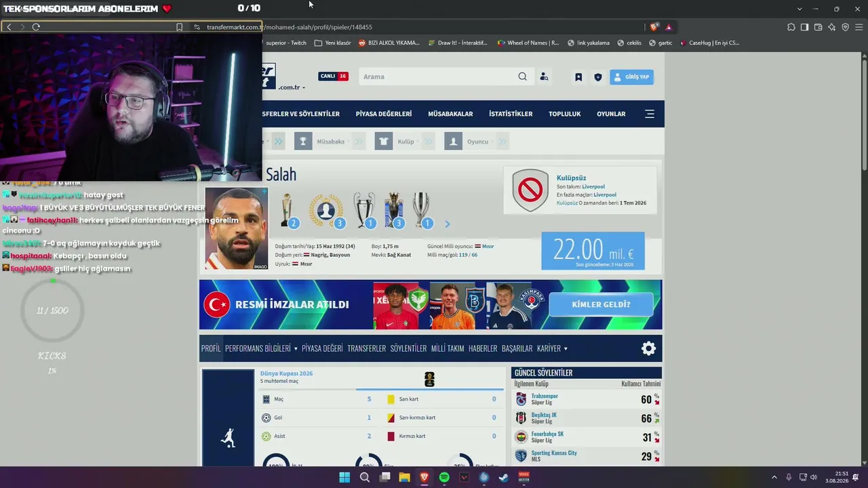Viewport: 868px width, 488px height.
Task: Open PİYASA DEĞERLERİ main menu
Action: pyautogui.click(x=384, y=114)
